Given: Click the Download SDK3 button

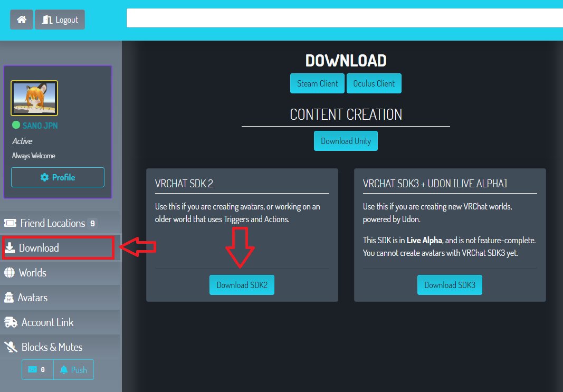Looking at the screenshot, I should (450, 285).
